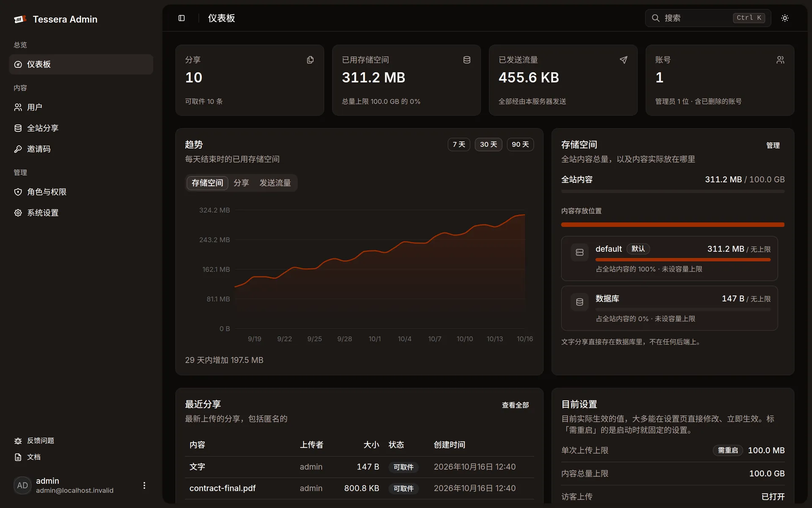The height and width of the screenshot is (508, 812).
Task: Click the default backend usage bar
Action: (683, 260)
